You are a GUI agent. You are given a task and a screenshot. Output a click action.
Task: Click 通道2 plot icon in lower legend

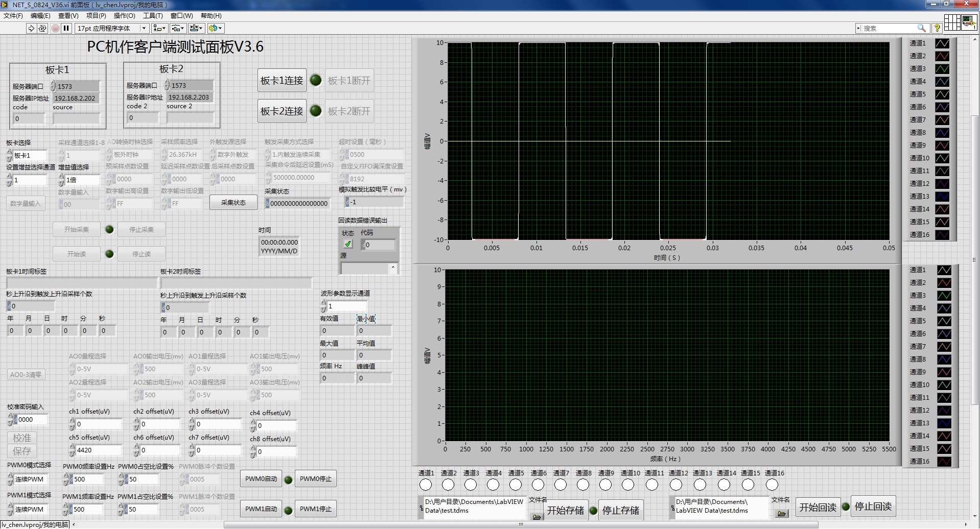tap(944, 283)
